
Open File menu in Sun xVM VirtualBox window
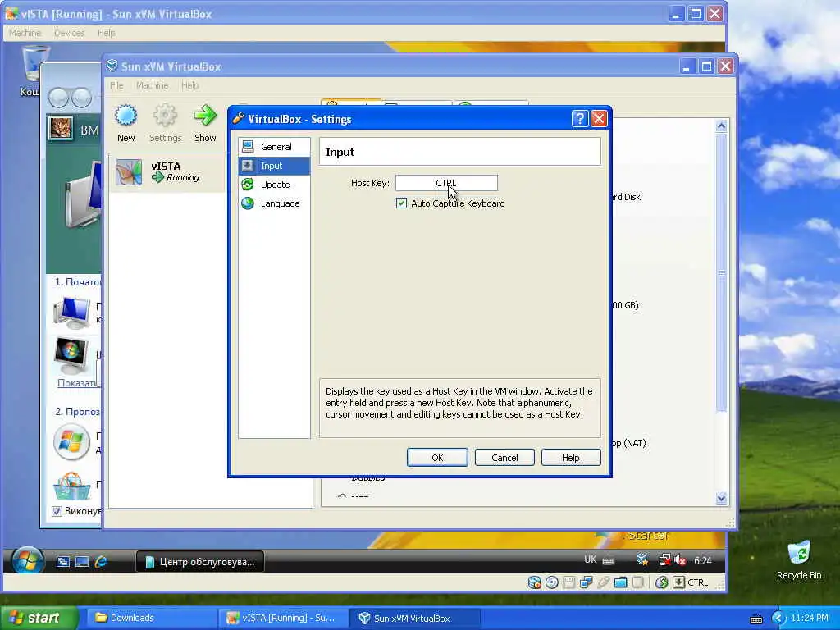116,85
